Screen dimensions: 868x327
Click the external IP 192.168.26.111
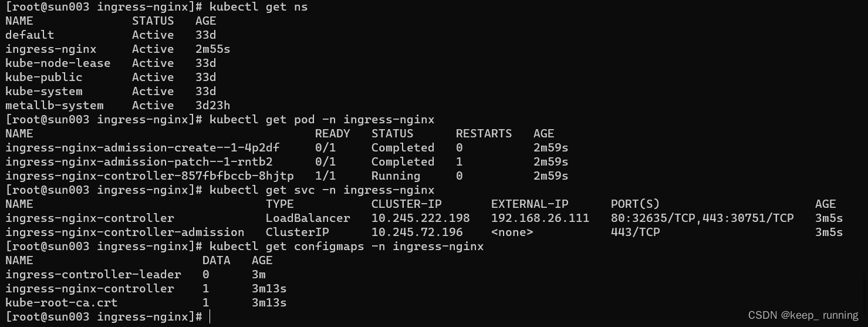pyautogui.click(x=540, y=218)
